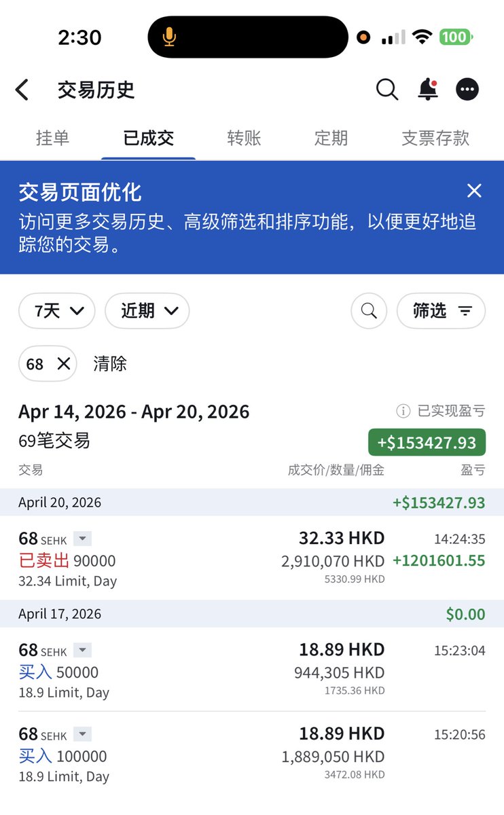504x815 pixels.
Task: Open notifications bell icon
Action: coord(428,89)
